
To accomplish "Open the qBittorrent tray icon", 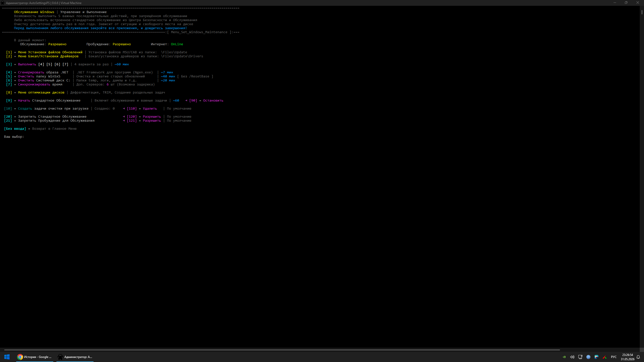I will pyautogui.click(x=588, y=357).
